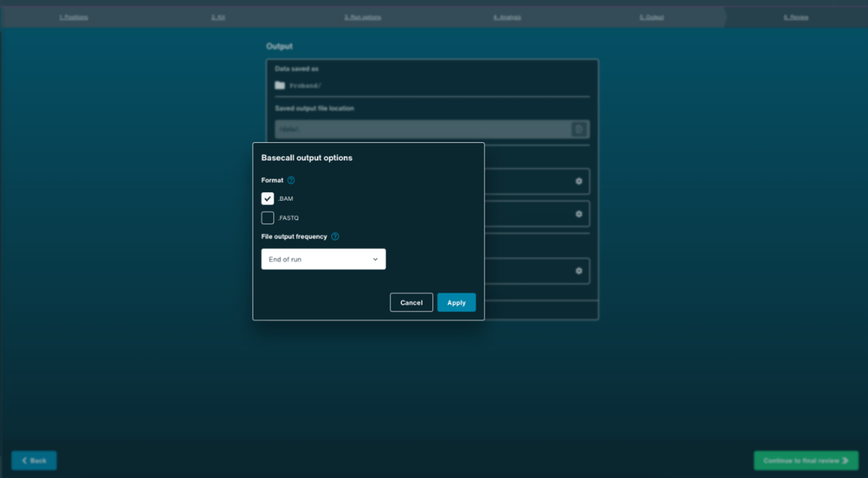Check the .BAM format checkbox

(x=268, y=198)
